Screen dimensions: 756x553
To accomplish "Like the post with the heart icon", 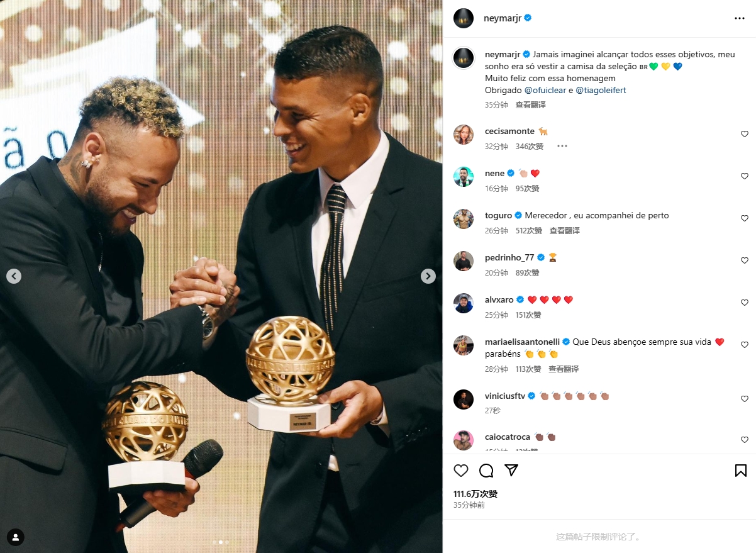I will 461,471.
